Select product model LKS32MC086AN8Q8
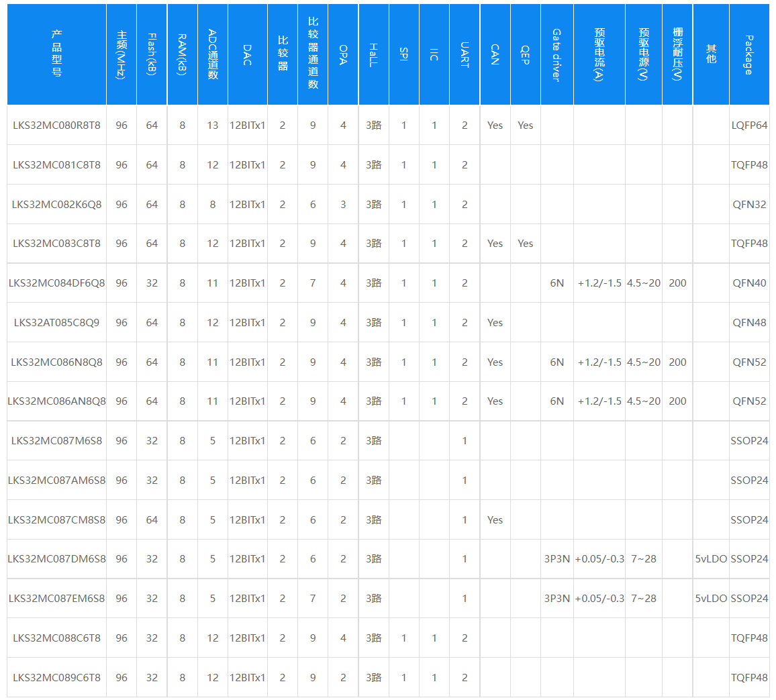Screen dimensions: 776x700 point(56,401)
